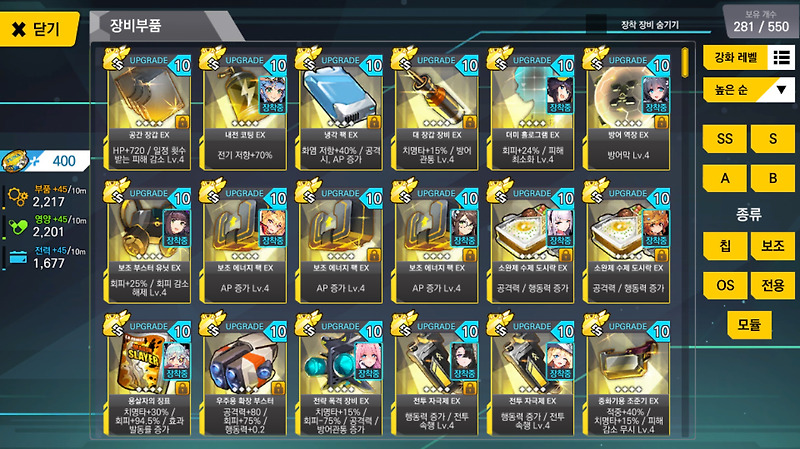Open the 내전 코팅 EX battery item
This screenshot has width=800, height=449.
point(244,109)
